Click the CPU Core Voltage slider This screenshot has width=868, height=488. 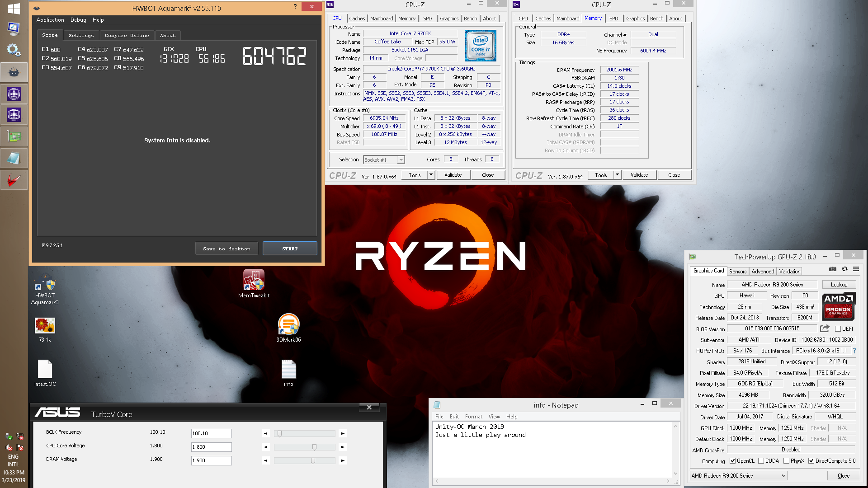click(304, 447)
